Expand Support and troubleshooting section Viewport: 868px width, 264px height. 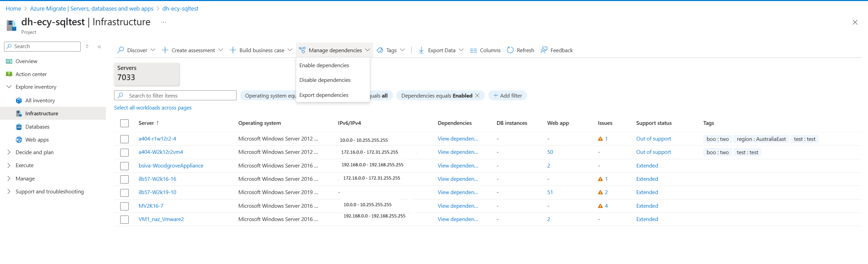point(9,192)
